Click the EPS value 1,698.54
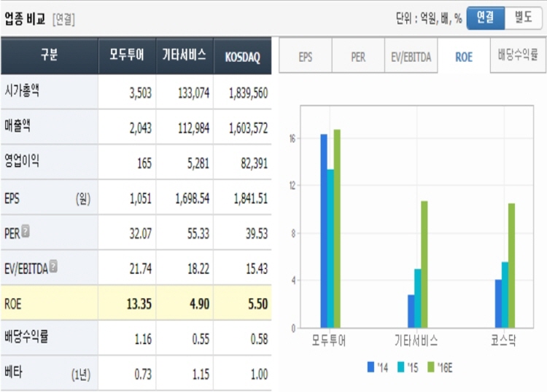The image size is (547, 392). pos(193,199)
